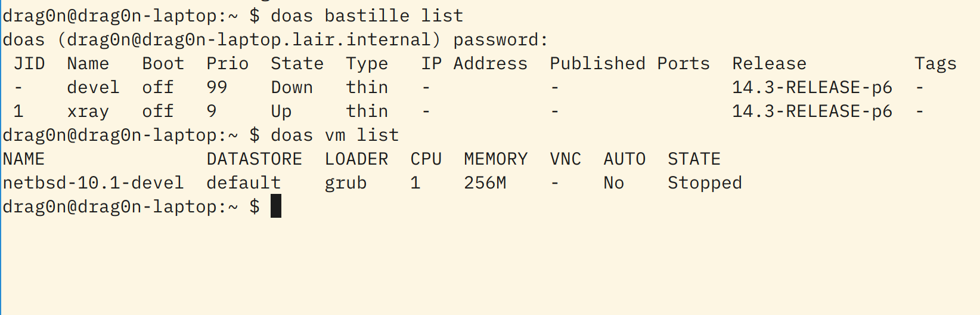Click the "doas vm list" command text
The image size is (980, 315).
coord(334,135)
